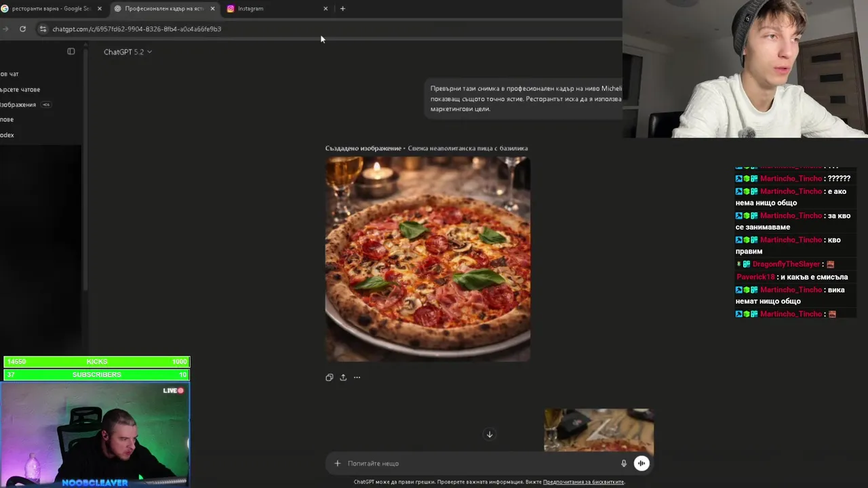Start dictation with microphone icon
This screenshot has height=488, width=868.
pyautogui.click(x=624, y=464)
